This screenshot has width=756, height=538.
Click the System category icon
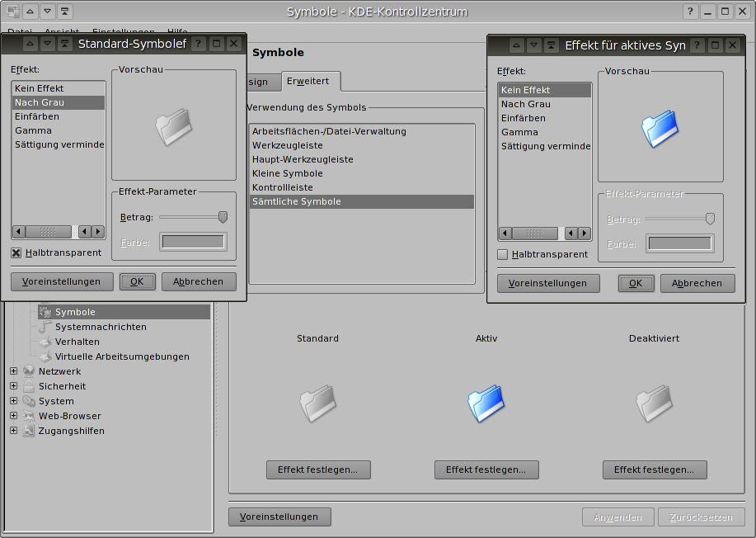(x=29, y=401)
